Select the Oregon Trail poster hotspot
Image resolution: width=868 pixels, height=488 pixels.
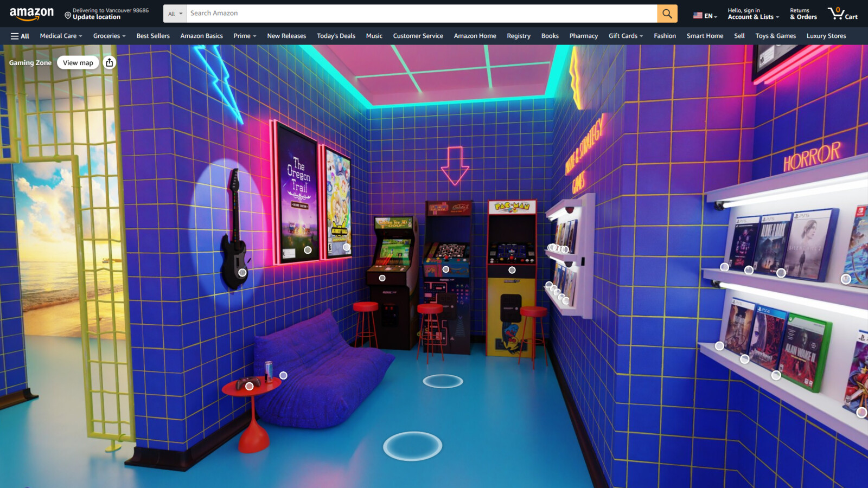pyautogui.click(x=308, y=250)
